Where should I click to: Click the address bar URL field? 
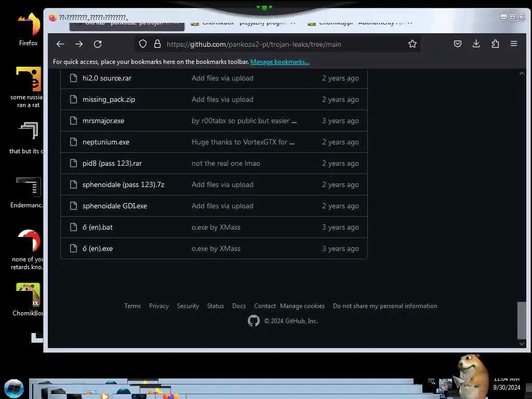(x=277, y=44)
